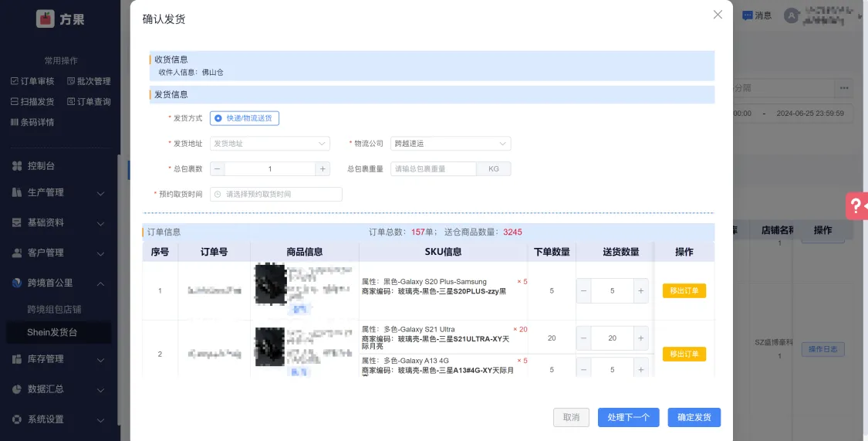Click 送货数量 field showing 20
The height and width of the screenshot is (441, 868).
[x=613, y=338]
